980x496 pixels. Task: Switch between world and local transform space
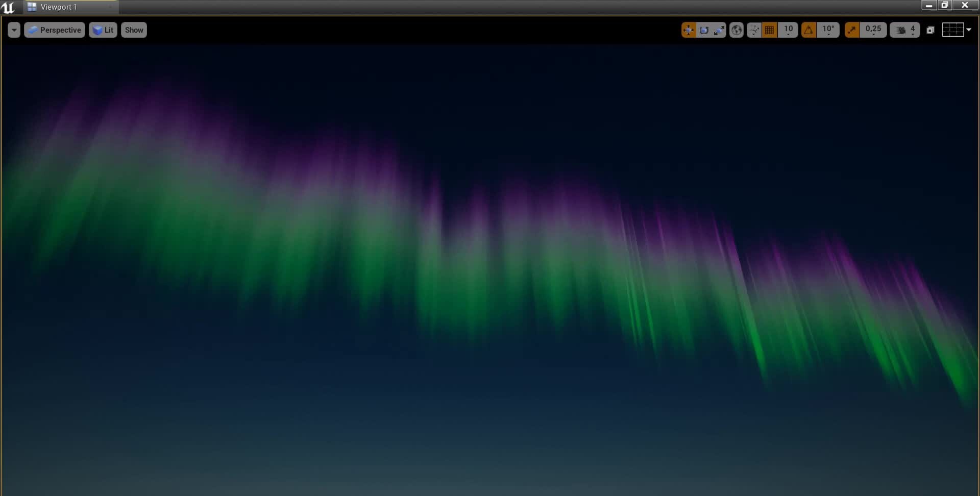pos(737,30)
